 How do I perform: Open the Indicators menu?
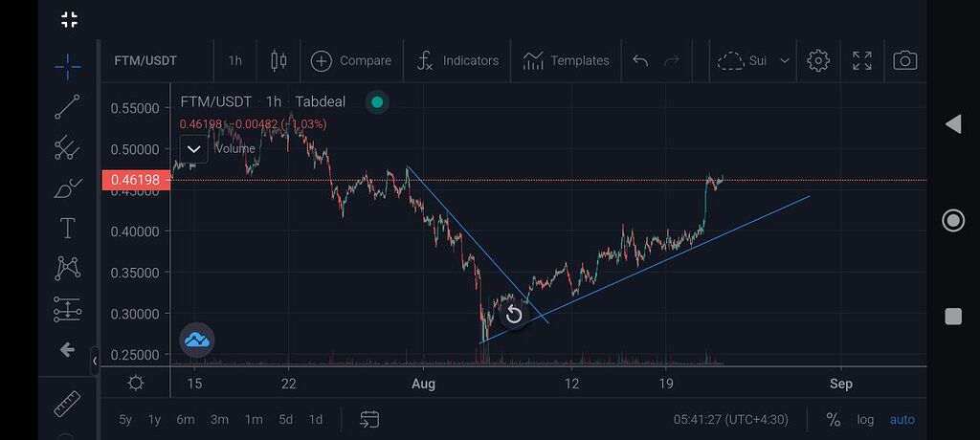click(457, 61)
